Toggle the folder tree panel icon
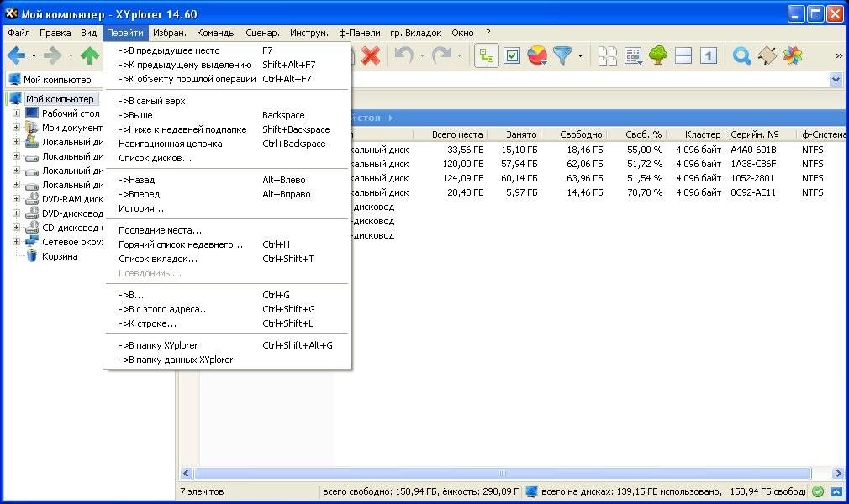Viewport: 849px width, 504px height. (486, 55)
